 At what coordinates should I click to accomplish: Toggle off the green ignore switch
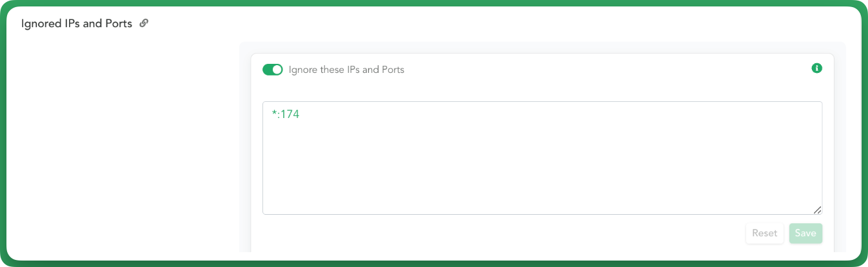(273, 70)
